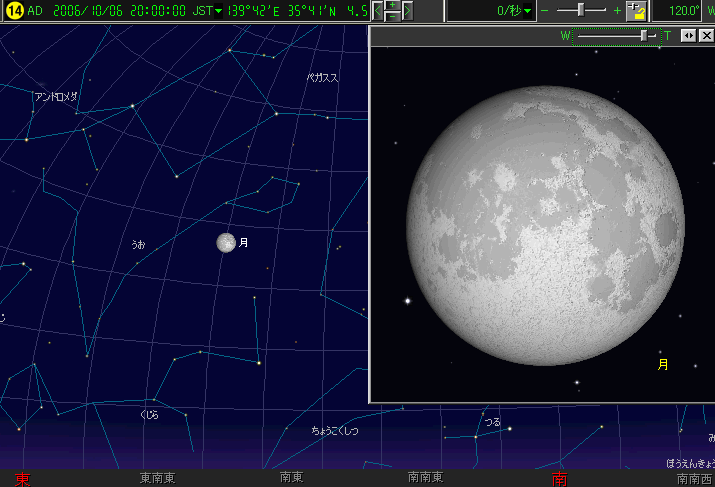Click the small moon in the star chart
The width and height of the screenshot is (715, 487).
(226, 242)
